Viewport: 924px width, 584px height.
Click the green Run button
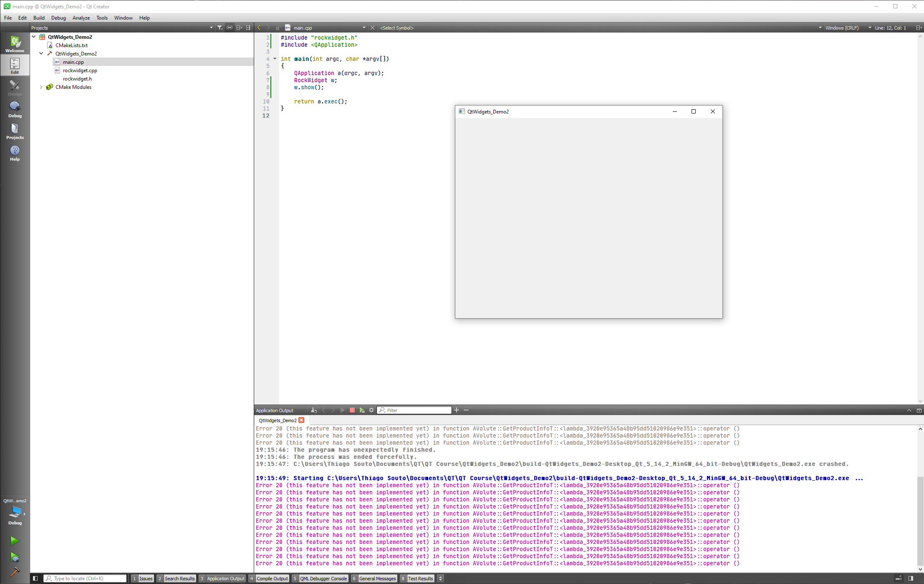[15, 541]
